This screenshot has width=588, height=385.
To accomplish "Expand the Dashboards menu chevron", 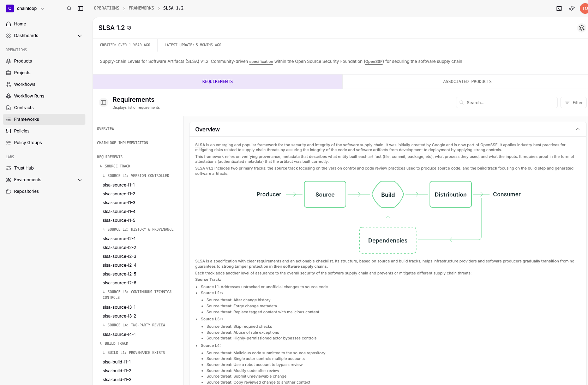I will [80, 36].
